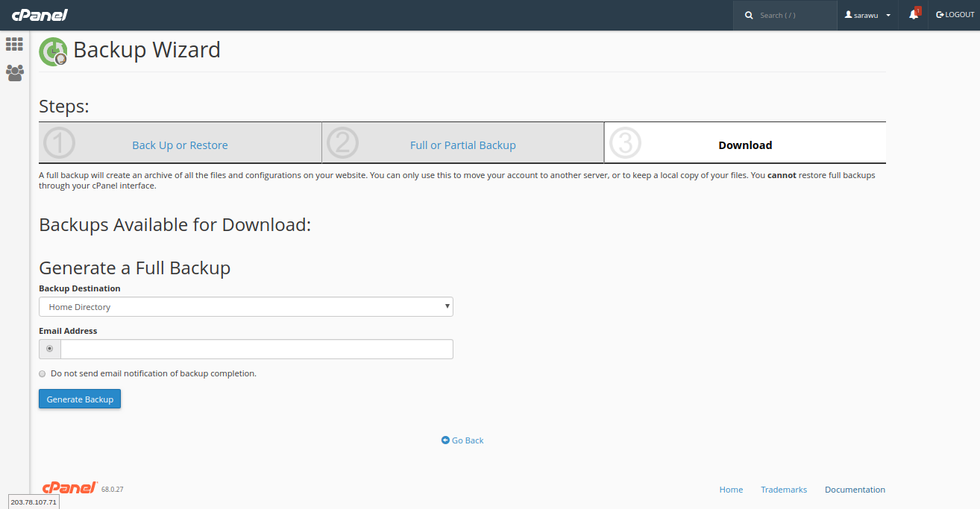The height and width of the screenshot is (509, 980).
Task: Select the Download step tab
Action: pyautogui.click(x=744, y=145)
